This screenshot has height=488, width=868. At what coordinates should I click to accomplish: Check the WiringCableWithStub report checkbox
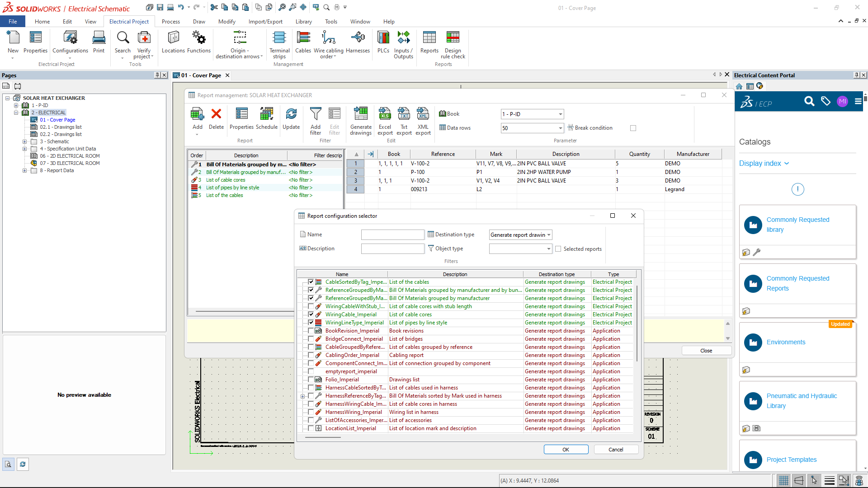click(x=311, y=306)
